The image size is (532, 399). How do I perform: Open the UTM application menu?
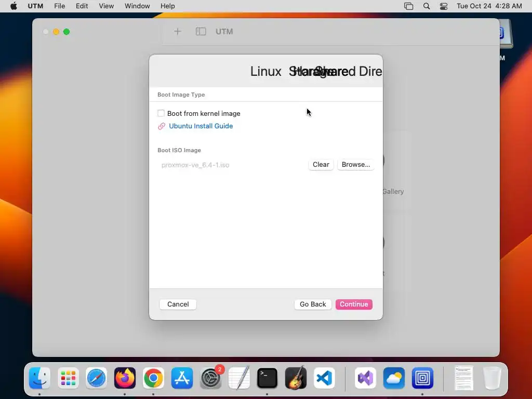[35, 6]
